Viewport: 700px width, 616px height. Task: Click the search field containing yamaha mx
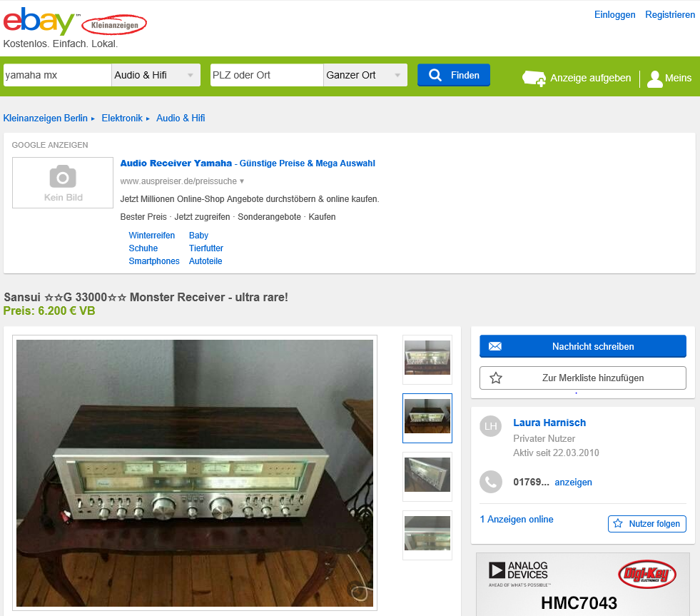point(57,75)
